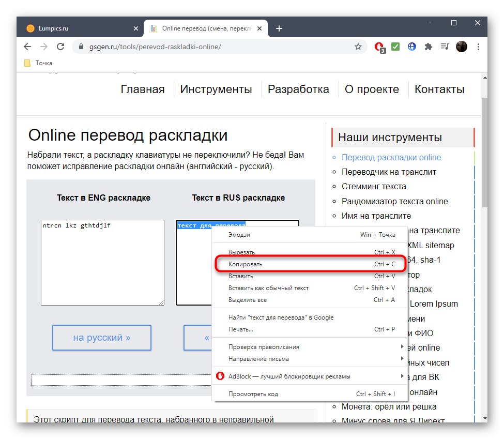Expand the Проверка правописания submenu

pyautogui.click(x=310, y=346)
